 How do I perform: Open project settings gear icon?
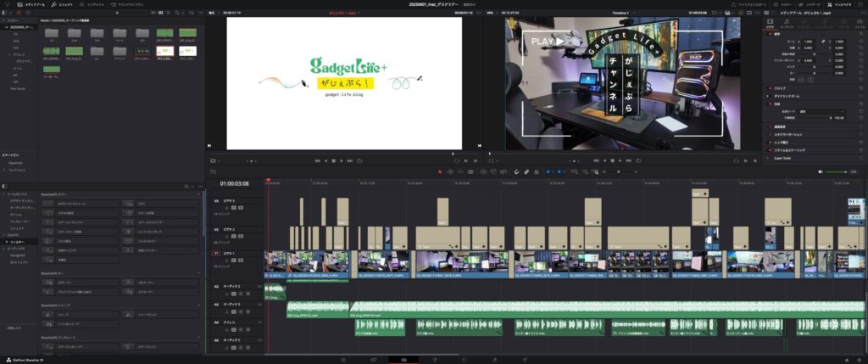click(x=858, y=360)
